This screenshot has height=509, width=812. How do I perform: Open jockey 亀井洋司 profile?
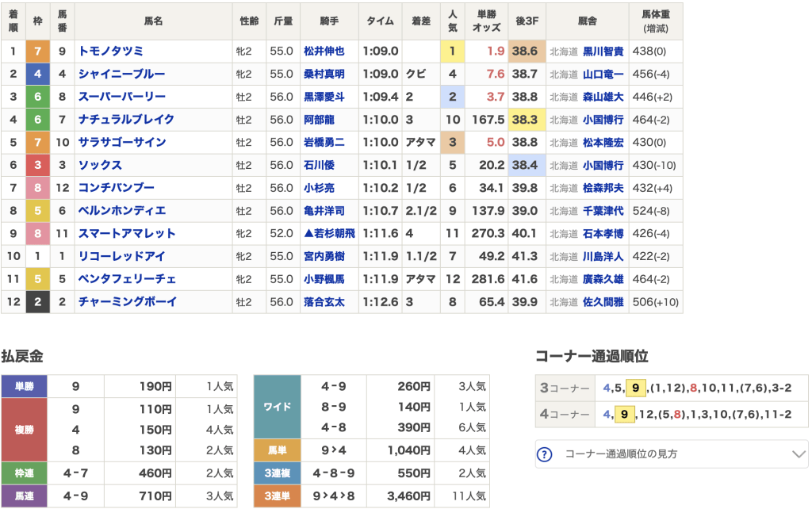pyautogui.click(x=324, y=211)
